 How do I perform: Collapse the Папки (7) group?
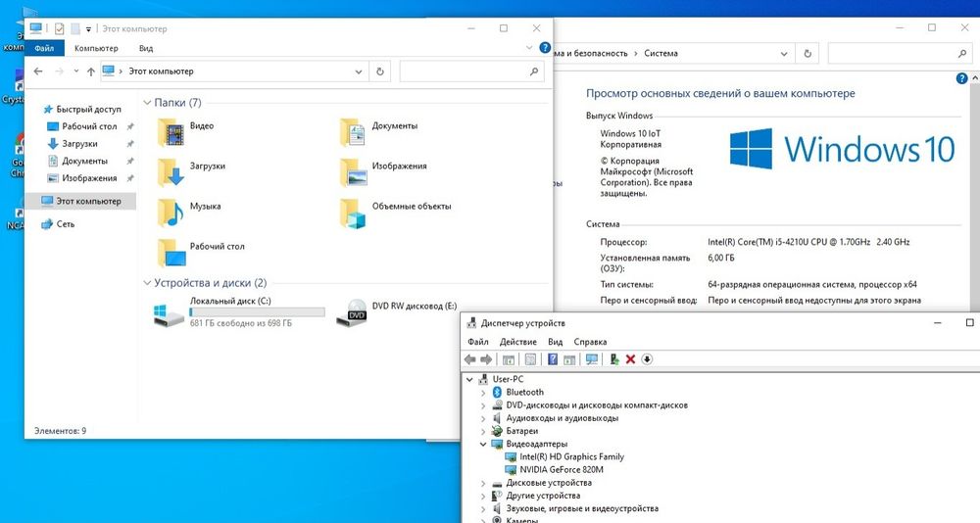click(148, 103)
